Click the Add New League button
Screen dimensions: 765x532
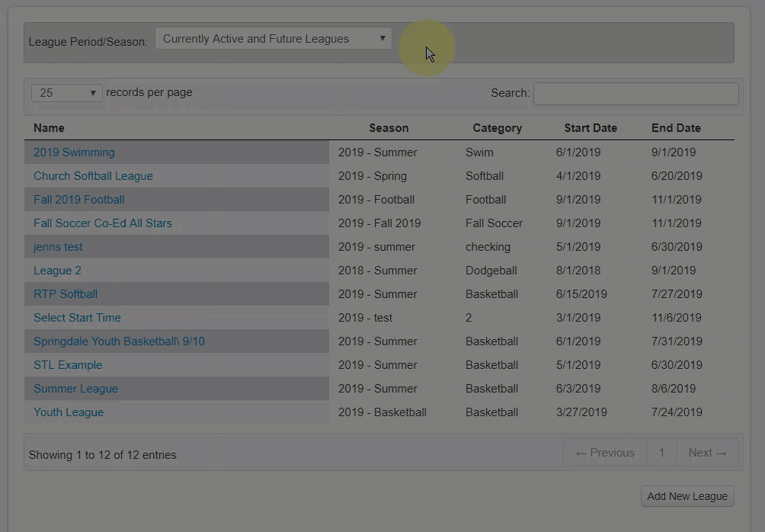687,496
